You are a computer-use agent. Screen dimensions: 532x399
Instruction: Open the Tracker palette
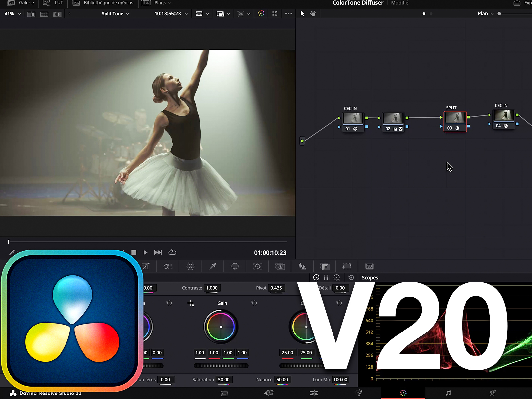(258, 266)
